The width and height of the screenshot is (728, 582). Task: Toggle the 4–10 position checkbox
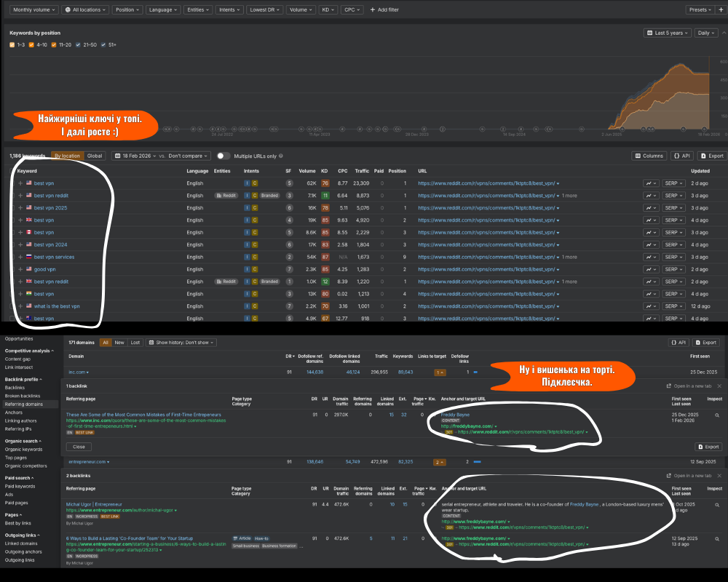pos(31,45)
